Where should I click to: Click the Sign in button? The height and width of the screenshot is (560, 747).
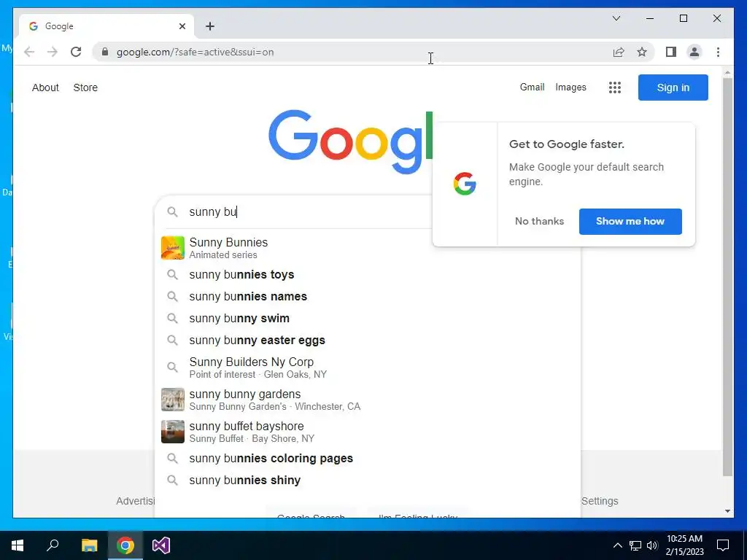coord(673,87)
